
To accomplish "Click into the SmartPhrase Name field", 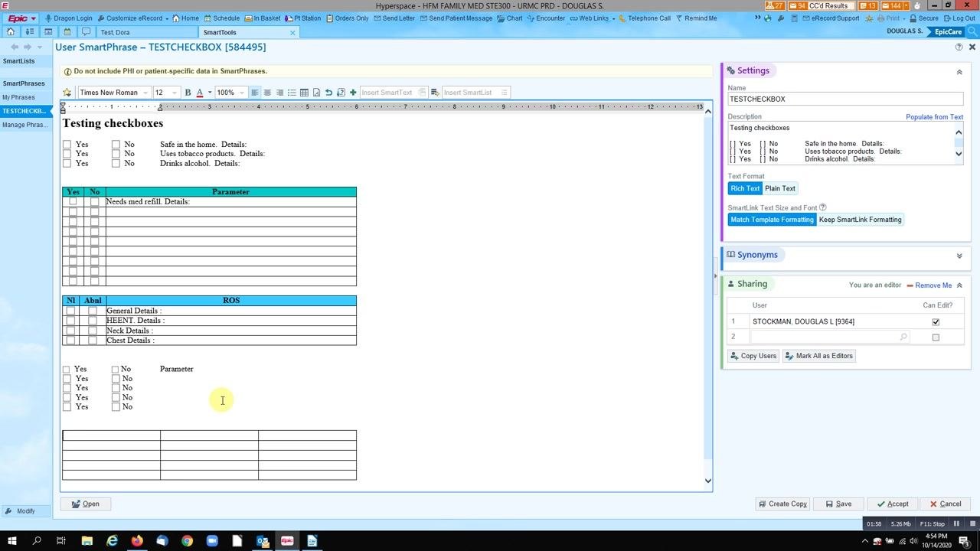I will pyautogui.click(x=845, y=99).
